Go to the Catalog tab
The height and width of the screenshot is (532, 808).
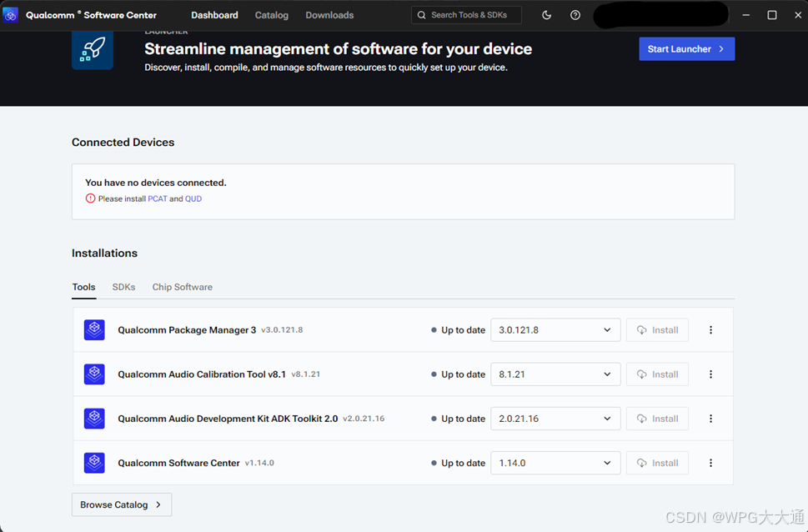tap(272, 15)
